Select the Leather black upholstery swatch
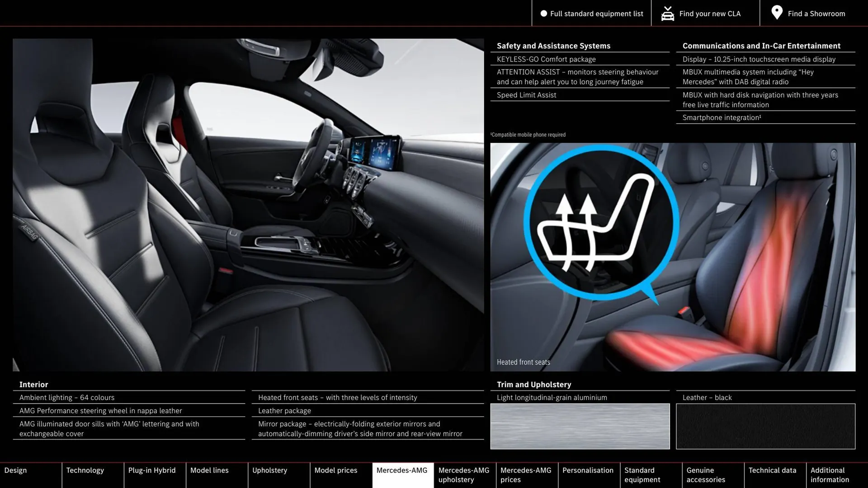Screen dimensions: 868x488 coord(765,425)
